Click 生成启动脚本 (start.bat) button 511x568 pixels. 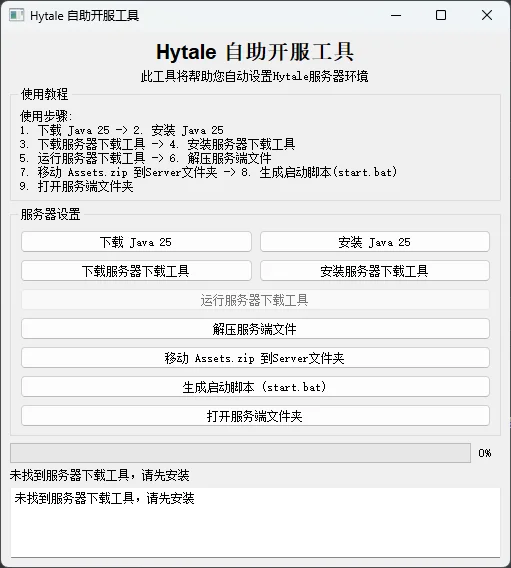pyautogui.click(x=255, y=387)
